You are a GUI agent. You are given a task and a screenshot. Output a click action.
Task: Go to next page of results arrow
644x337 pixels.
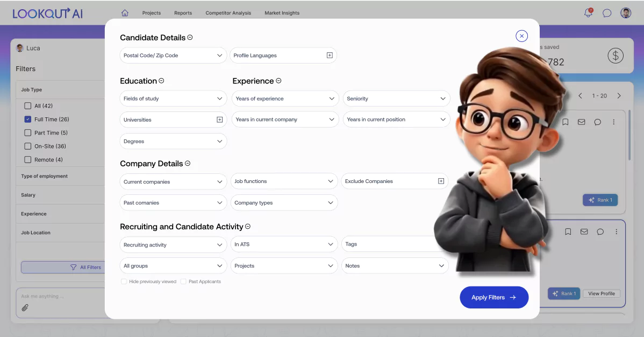click(619, 96)
